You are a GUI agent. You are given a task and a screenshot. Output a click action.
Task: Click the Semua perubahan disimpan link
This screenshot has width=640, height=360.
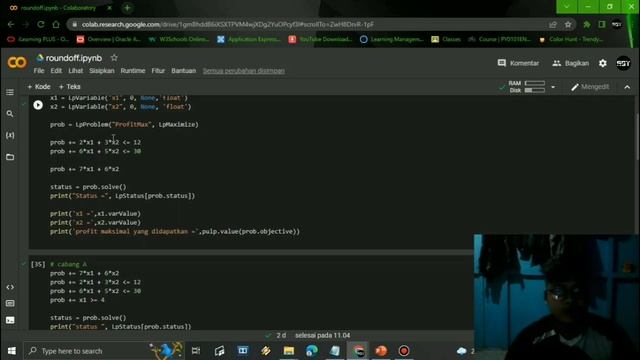[x=244, y=71]
